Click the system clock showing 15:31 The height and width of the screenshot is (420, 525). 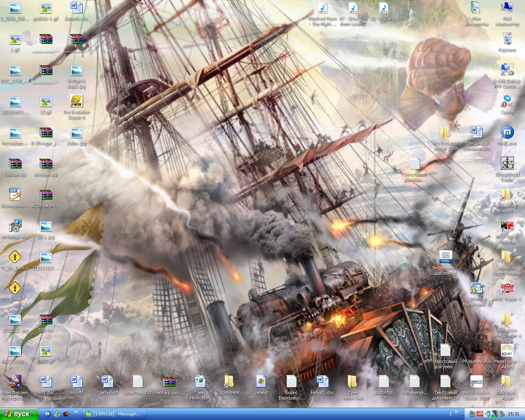coord(514,414)
